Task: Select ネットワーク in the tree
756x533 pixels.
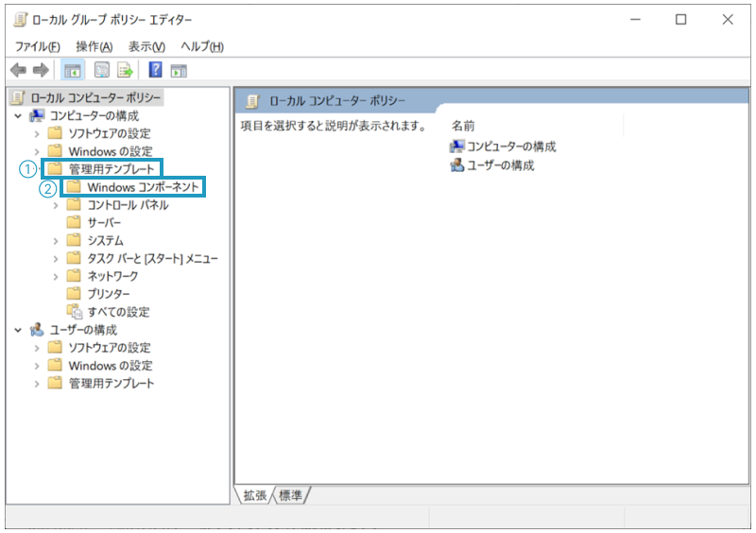Action: (x=112, y=276)
